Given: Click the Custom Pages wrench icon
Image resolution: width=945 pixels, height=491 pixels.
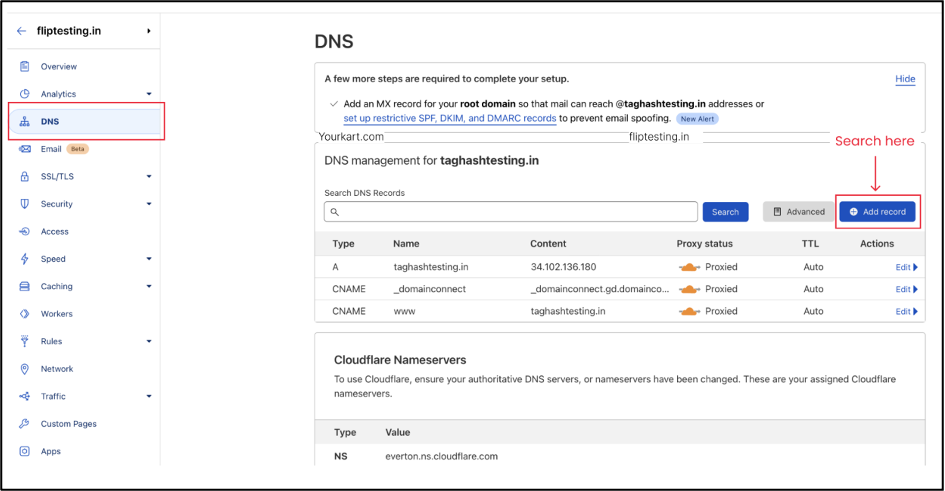Looking at the screenshot, I should pos(24,424).
